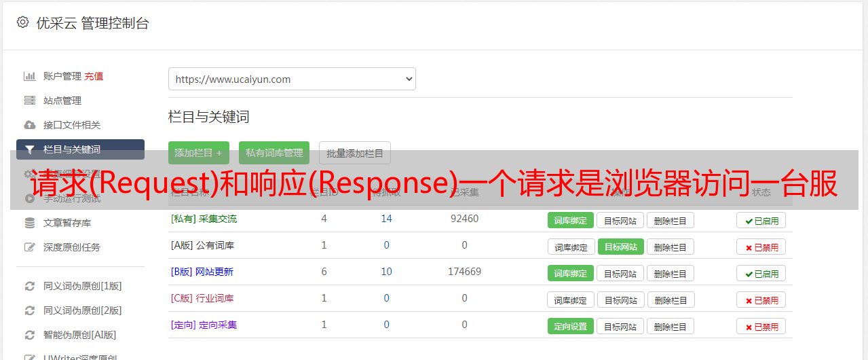The image size is (868, 360).
Task: Toggle 已启用 status for 采集交流
Action: pos(761,220)
